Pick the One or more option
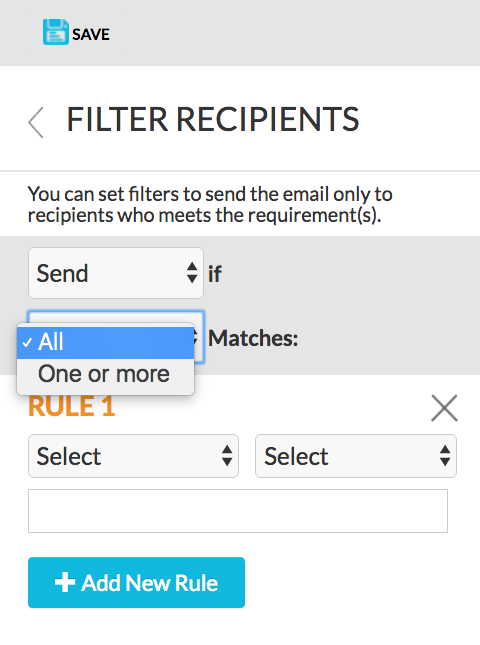Viewport: 480px width, 645px height. (x=105, y=374)
